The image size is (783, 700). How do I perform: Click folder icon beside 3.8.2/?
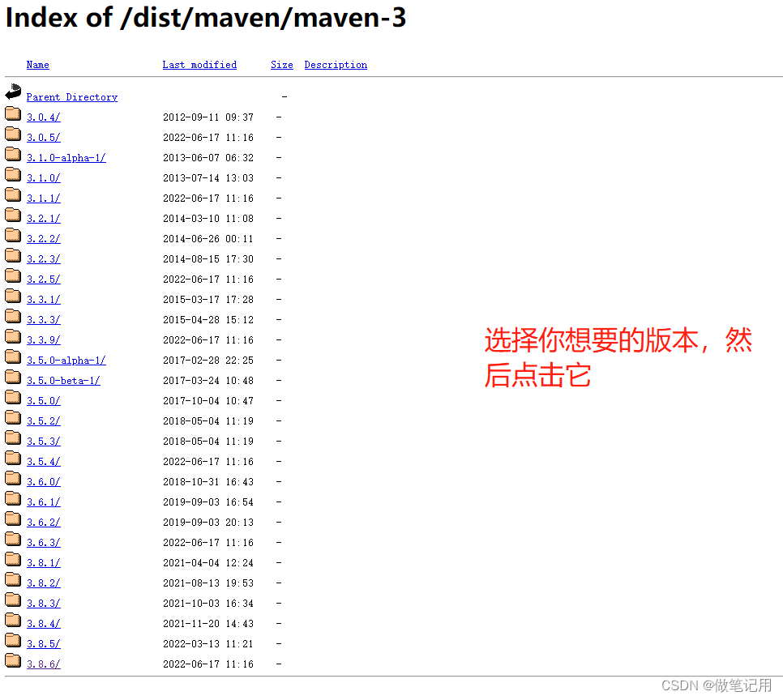coord(13,579)
